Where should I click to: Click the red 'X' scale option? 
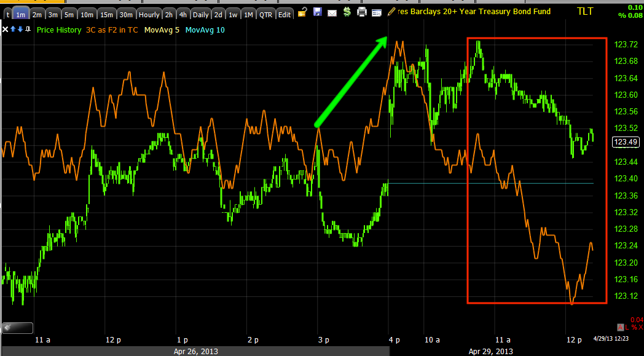(x=640, y=327)
